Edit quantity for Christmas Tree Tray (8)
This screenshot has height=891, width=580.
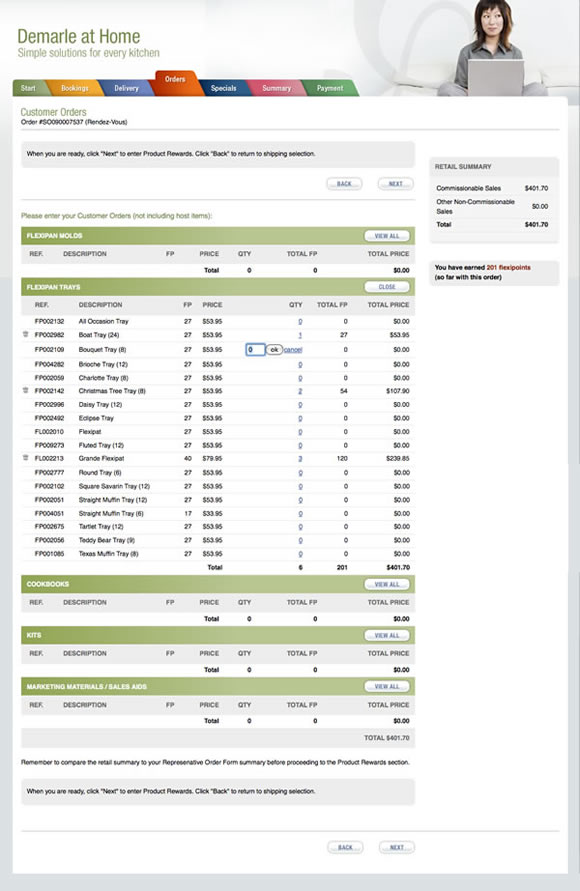[300, 392]
